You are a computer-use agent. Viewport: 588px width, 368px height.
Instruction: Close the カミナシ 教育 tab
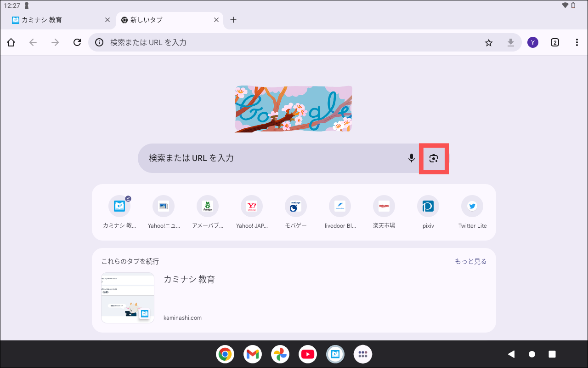pyautogui.click(x=107, y=20)
